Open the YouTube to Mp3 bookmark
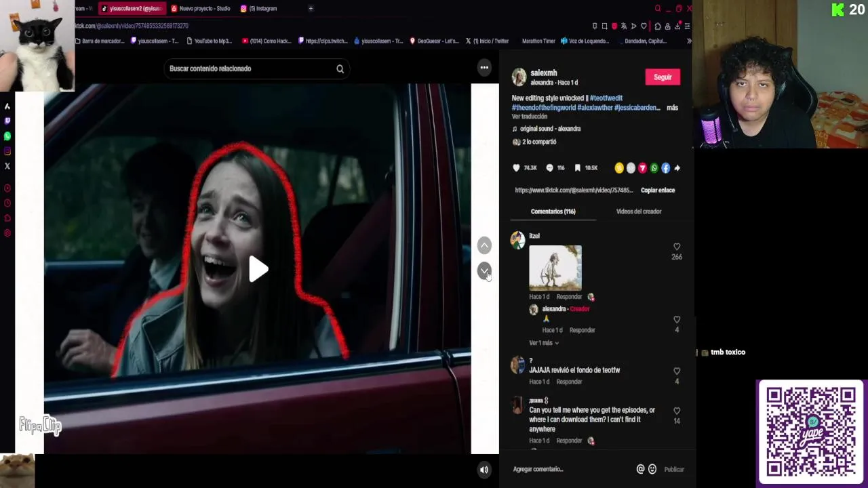The image size is (868, 488). pos(210,41)
